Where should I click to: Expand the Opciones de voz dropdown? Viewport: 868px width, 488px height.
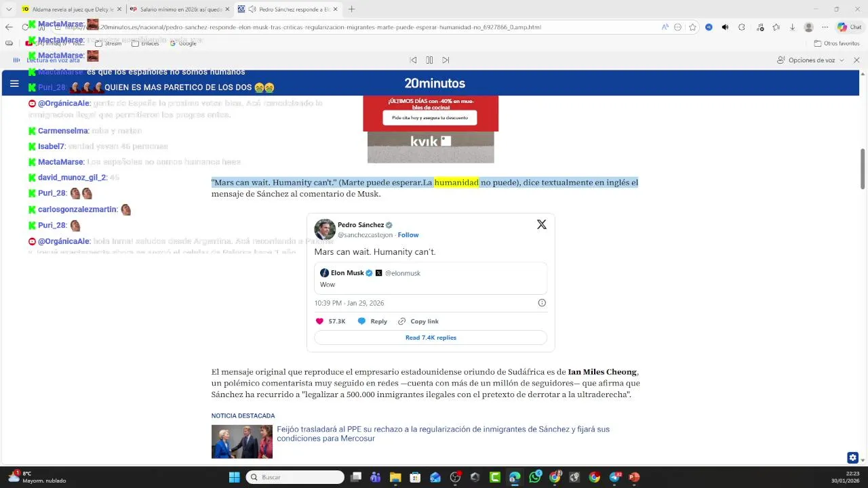pyautogui.click(x=810, y=60)
